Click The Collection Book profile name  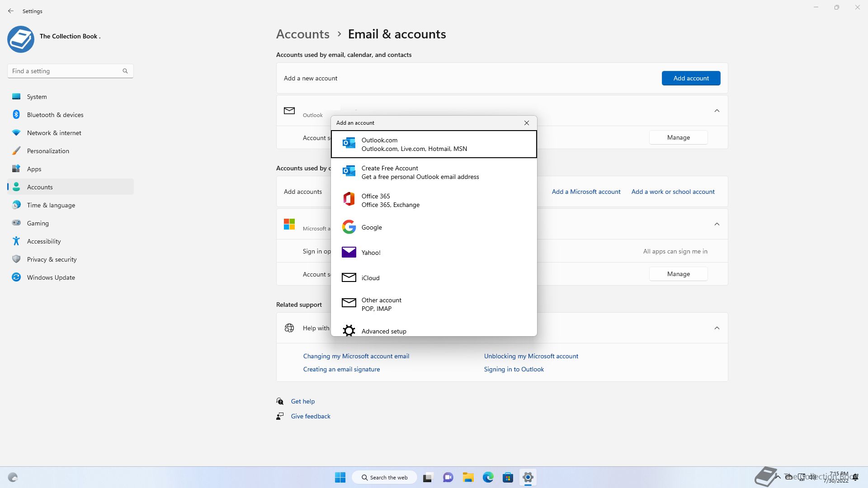pyautogui.click(x=70, y=36)
